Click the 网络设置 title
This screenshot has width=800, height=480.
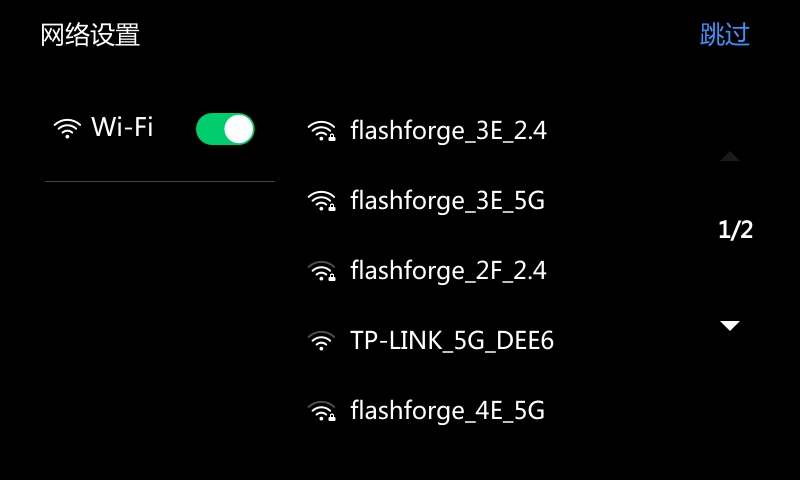(x=90, y=35)
